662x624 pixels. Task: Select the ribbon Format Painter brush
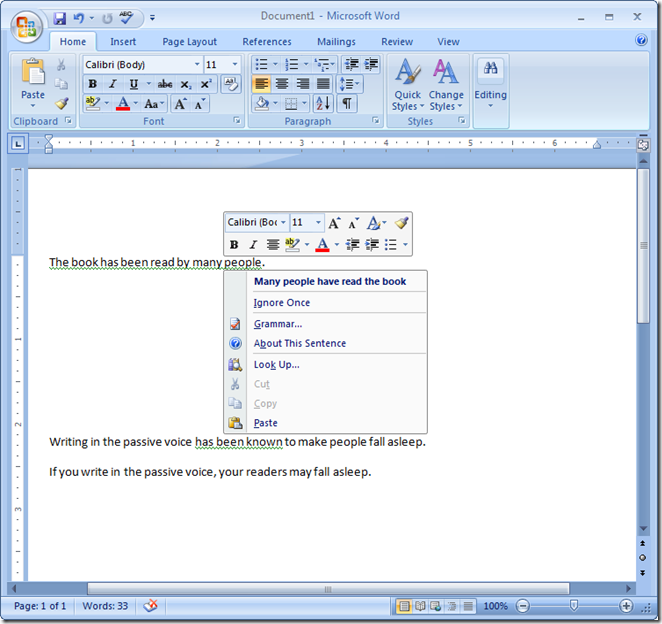(62, 103)
